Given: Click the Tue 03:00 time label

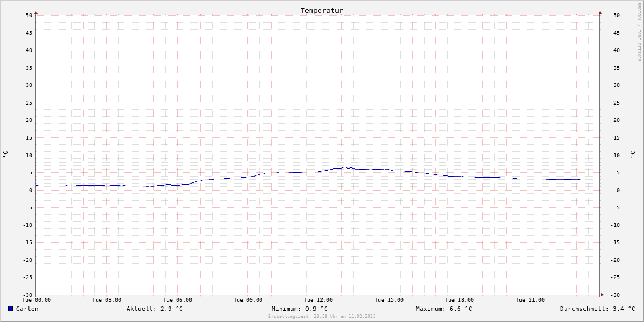Looking at the screenshot, I should [x=107, y=300].
